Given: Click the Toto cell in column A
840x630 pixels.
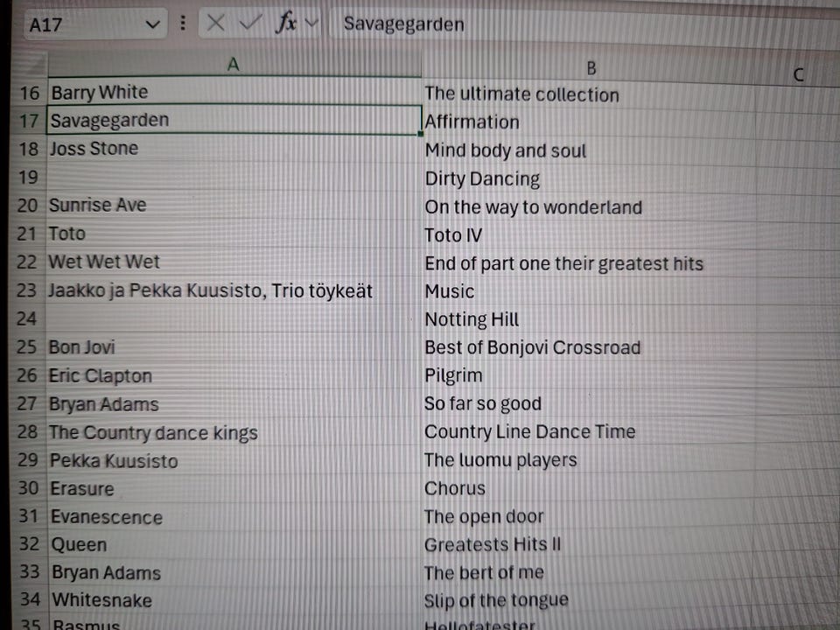Looking at the screenshot, I should [x=234, y=234].
